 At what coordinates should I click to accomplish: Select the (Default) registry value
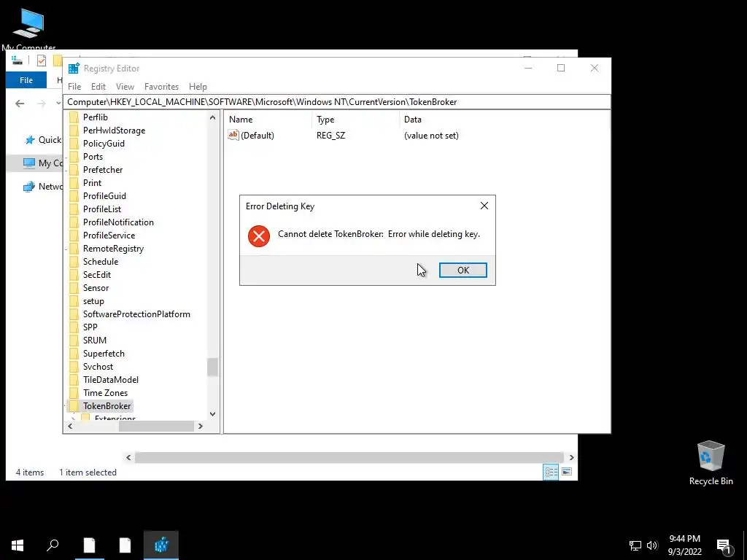(x=258, y=136)
